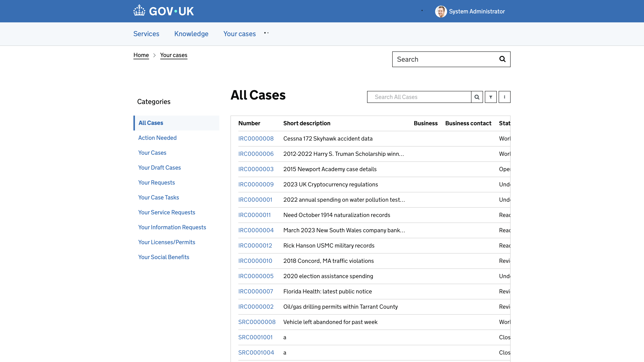644x362 pixels.
Task: Open the three-dot options menu for All Cases
Action: 504,97
